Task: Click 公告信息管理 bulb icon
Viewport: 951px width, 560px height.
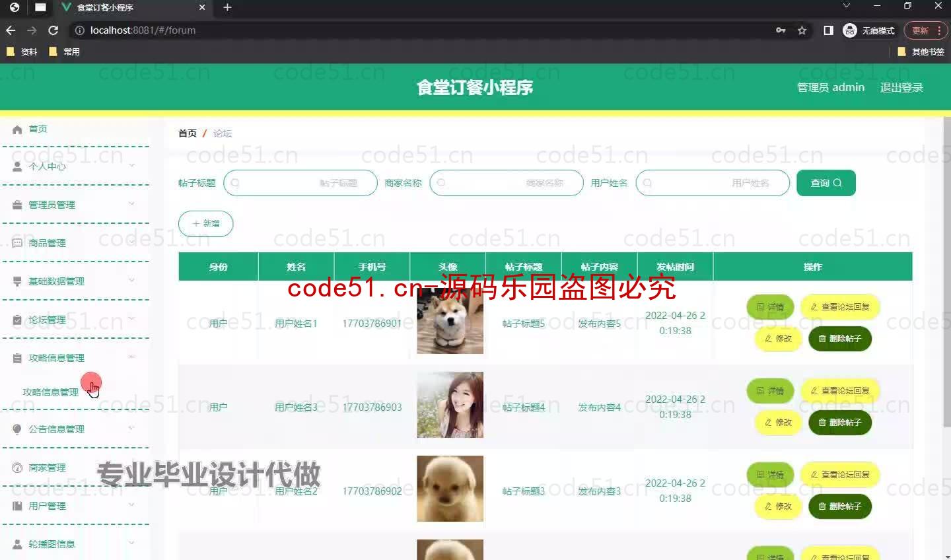Action: (x=17, y=429)
